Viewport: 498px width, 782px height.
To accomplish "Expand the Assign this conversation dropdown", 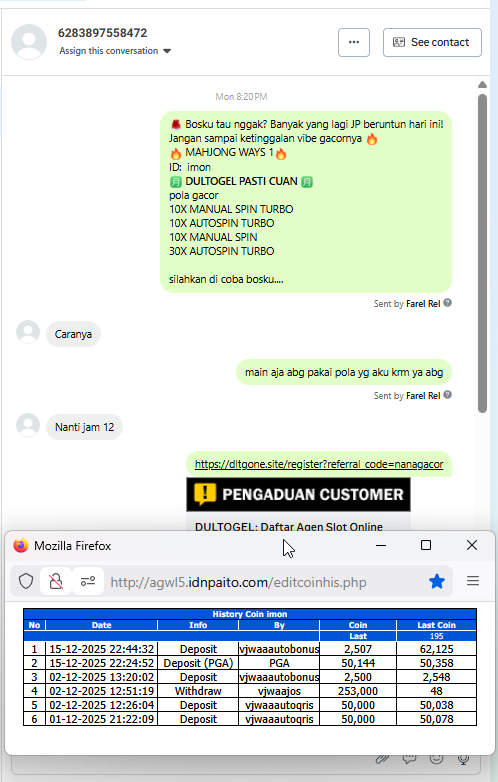I will [x=115, y=51].
